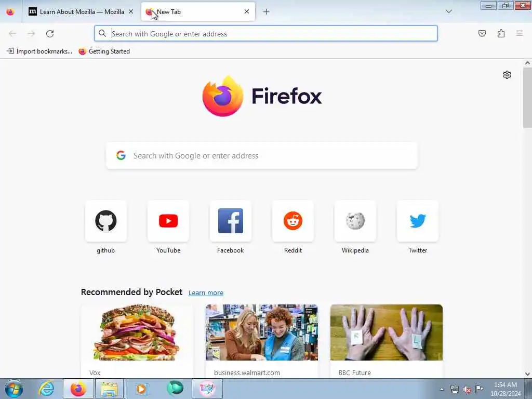Go back one page
The image size is (532, 399).
[12, 34]
